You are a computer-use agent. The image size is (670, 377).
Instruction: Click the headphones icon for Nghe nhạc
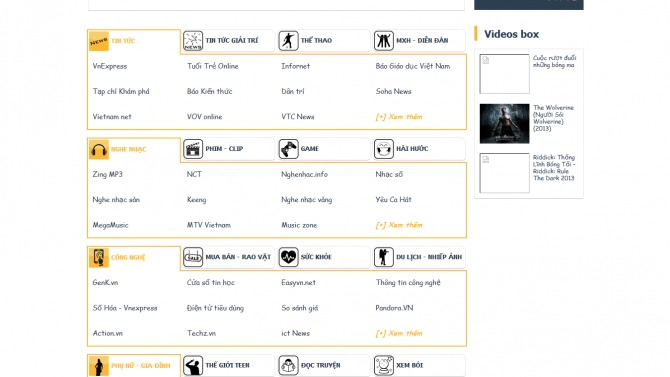99,149
